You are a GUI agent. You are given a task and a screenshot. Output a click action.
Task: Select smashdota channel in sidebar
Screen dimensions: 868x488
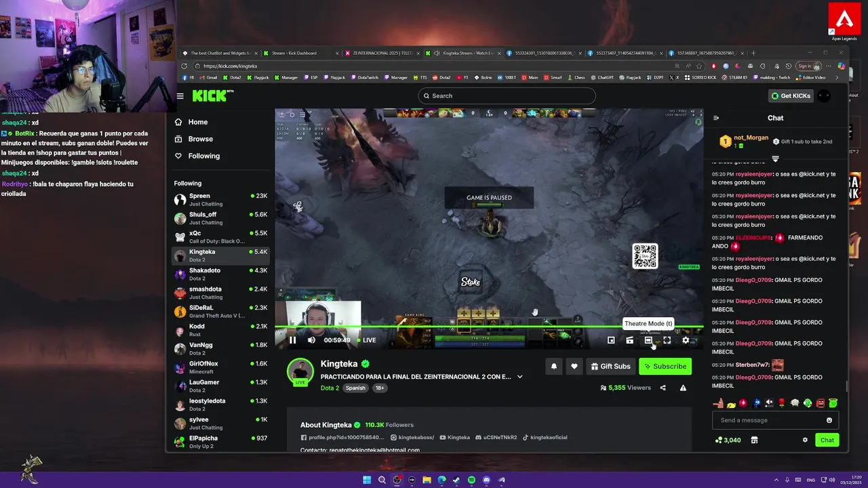click(x=221, y=293)
